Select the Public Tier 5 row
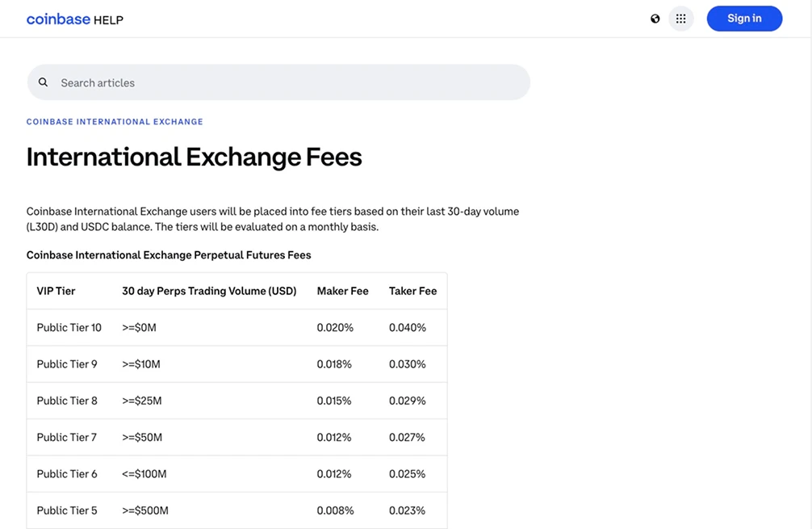Image resolution: width=812 pixels, height=529 pixels. point(65,510)
